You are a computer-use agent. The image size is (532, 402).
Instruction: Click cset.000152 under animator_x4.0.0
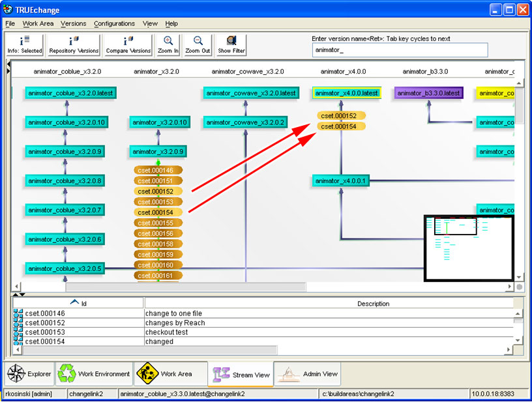coord(341,115)
